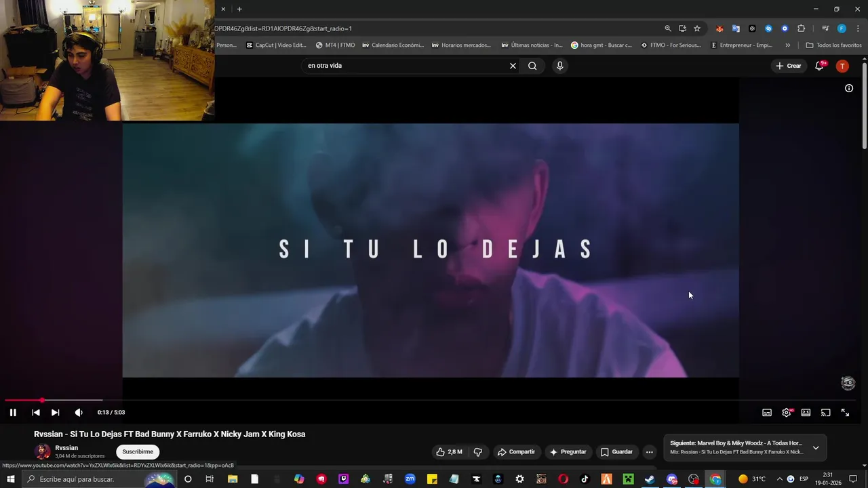Open Todos los favoritos folder
868x488 pixels.
pos(833,45)
